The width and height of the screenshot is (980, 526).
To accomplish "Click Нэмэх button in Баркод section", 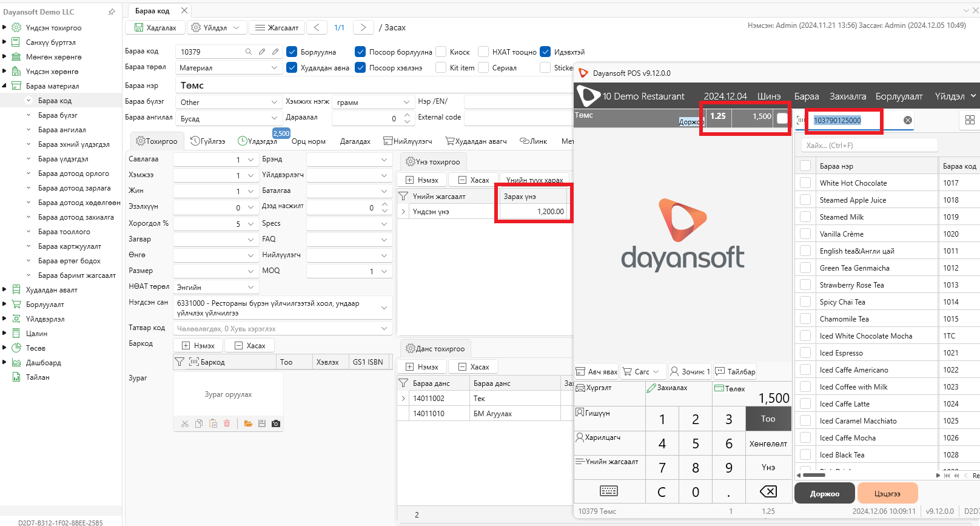I will pos(198,345).
